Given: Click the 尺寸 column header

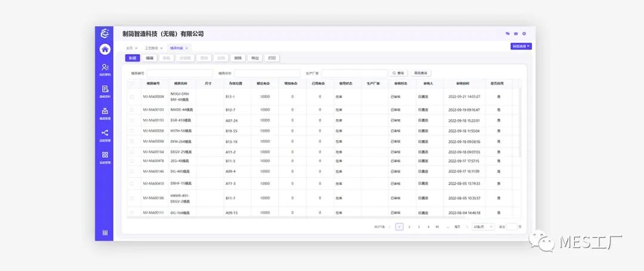Looking at the screenshot, I should tap(208, 83).
